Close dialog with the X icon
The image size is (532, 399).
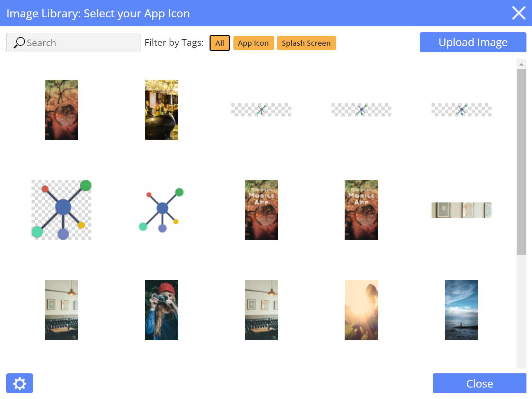(x=518, y=13)
